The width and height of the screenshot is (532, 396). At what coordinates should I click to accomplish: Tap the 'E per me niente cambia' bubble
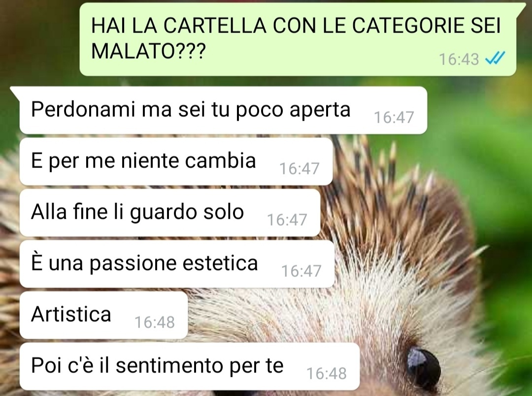click(176, 162)
